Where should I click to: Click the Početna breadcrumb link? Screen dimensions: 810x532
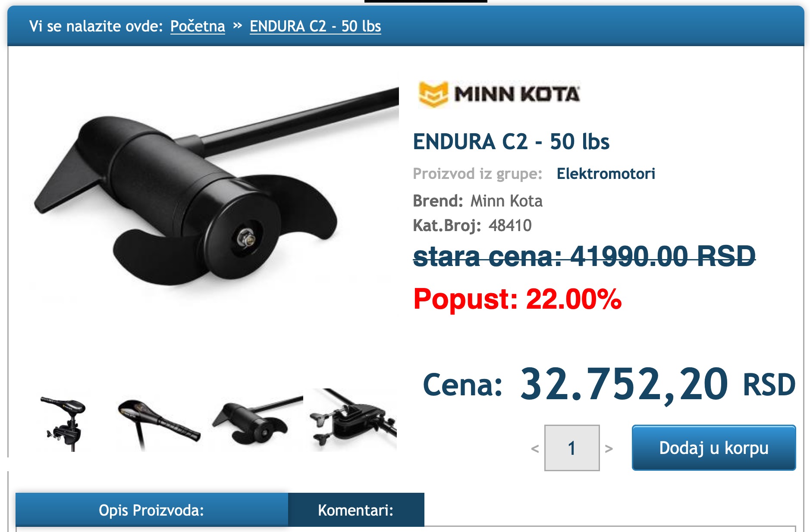[x=198, y=26]
